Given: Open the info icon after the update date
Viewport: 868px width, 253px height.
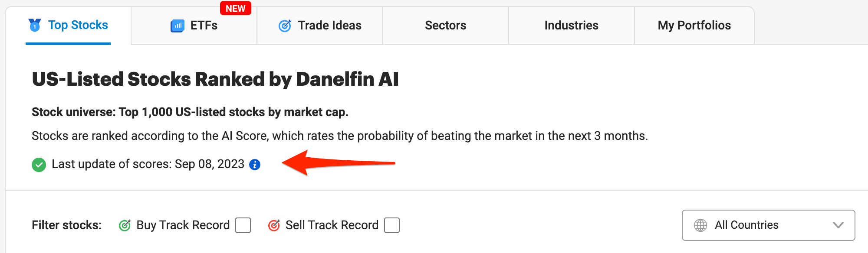Looking at the screenshot, I should click(255, 165).
